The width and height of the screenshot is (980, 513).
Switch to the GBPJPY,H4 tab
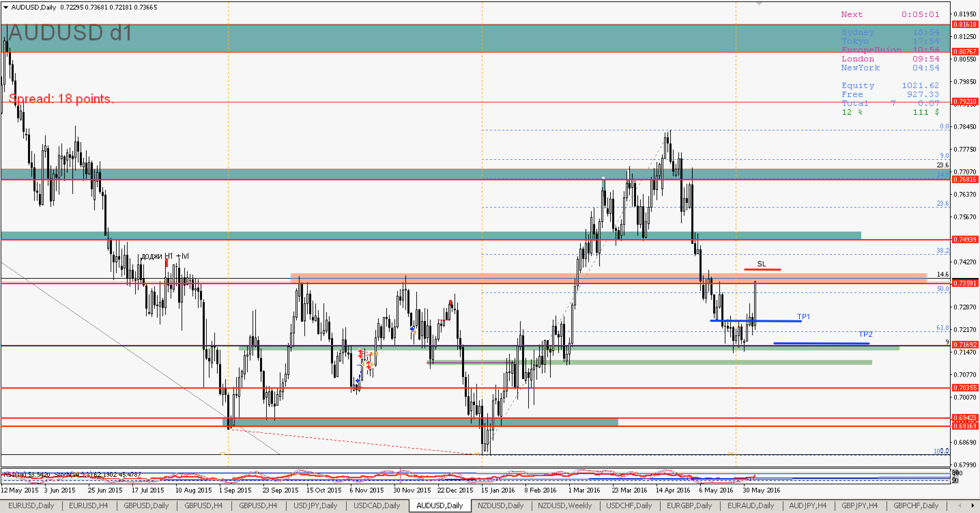(x=859, y=506)
